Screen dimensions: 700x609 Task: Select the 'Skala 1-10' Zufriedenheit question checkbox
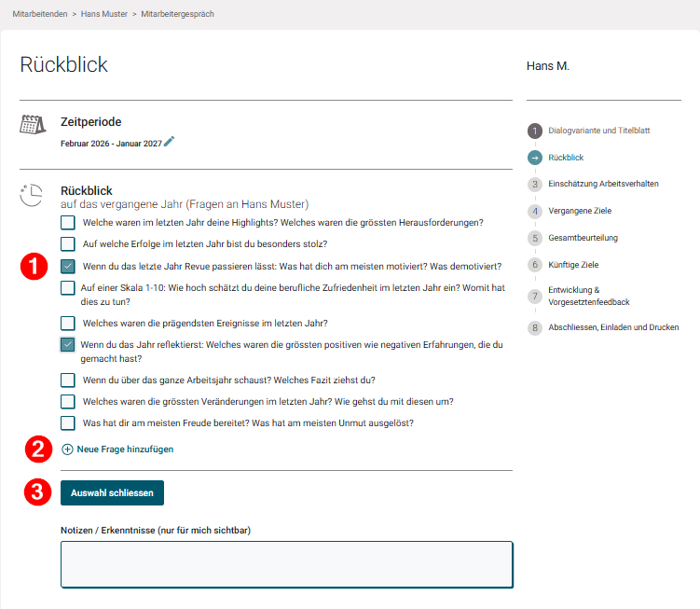pos(68,288)
